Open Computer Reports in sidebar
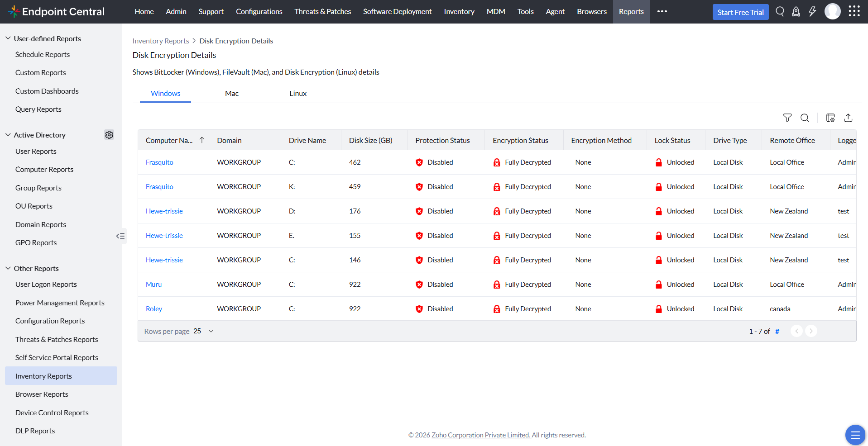 tap(44, 169)
